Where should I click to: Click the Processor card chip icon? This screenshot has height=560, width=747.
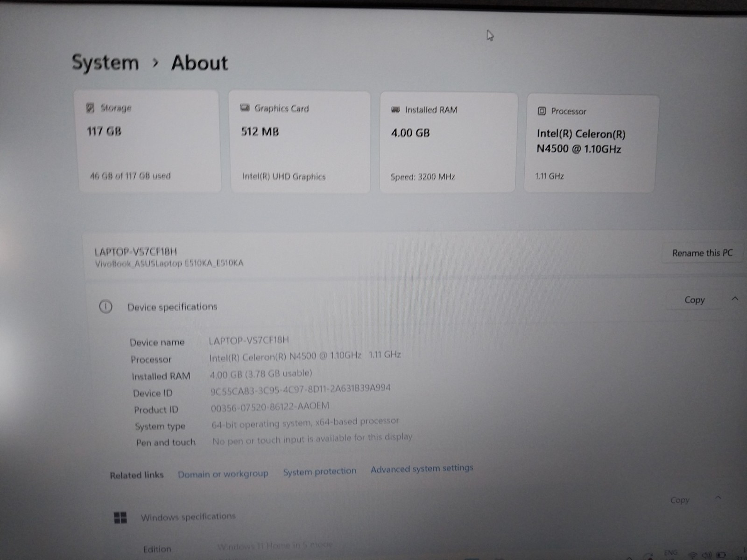pos(542,111)
